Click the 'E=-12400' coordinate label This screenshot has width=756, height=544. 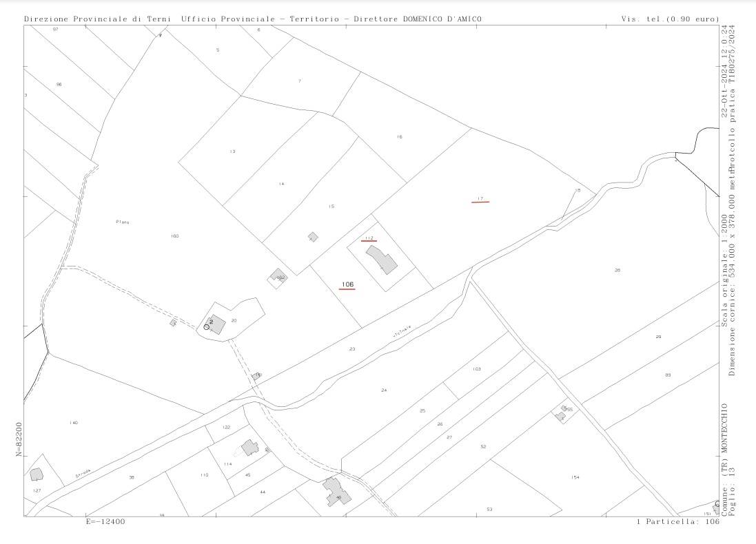(105, 522)
